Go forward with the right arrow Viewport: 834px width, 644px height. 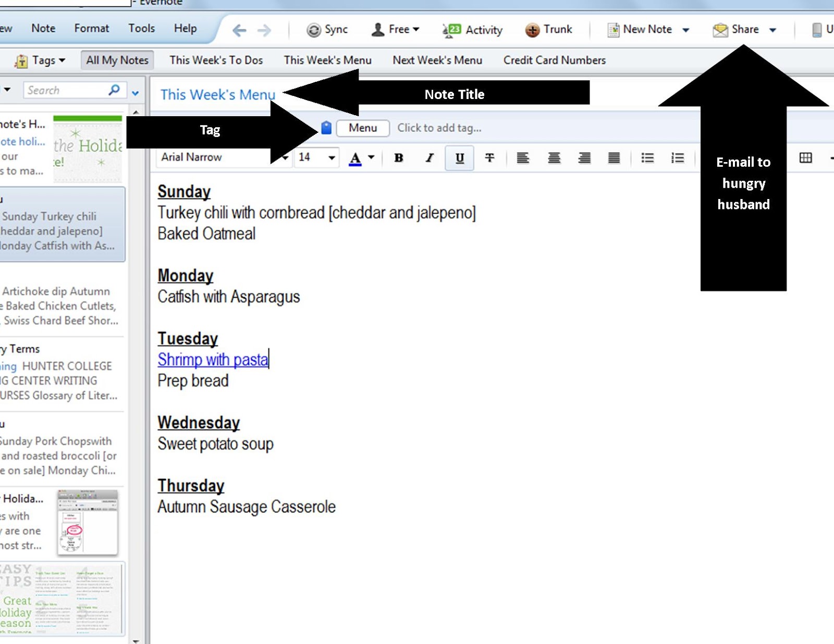(x=264, y=30)
